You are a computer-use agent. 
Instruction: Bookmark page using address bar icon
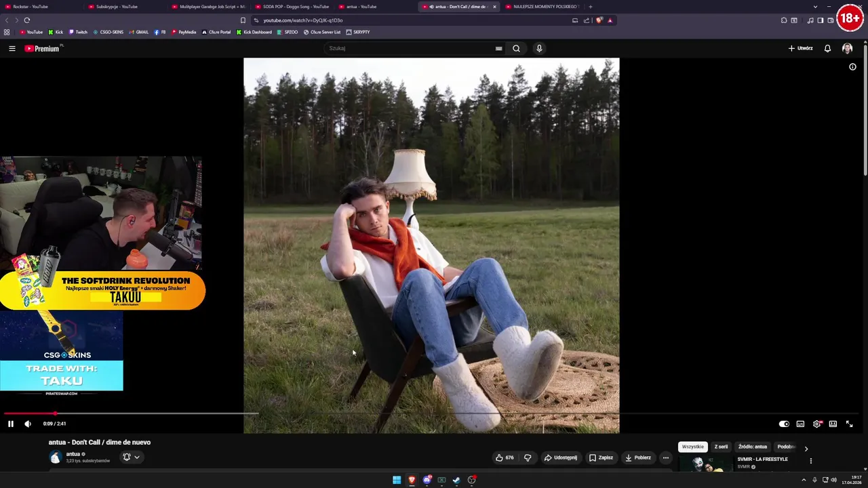(243, 20)
